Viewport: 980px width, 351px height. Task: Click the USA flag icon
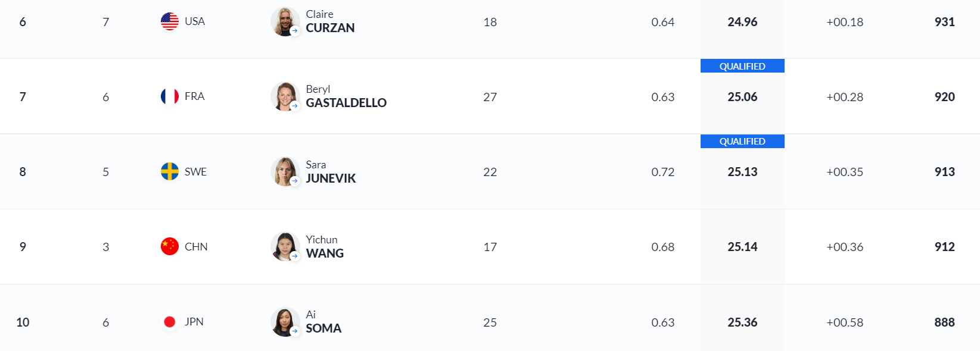(x=170, y=21)
